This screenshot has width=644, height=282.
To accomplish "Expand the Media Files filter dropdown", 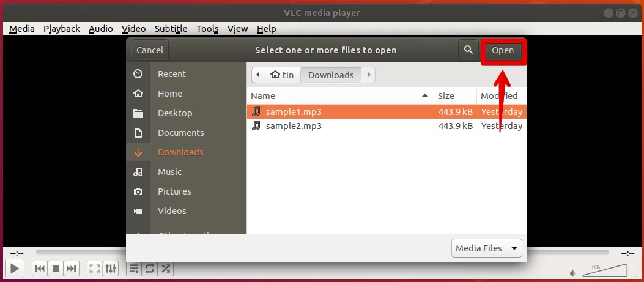I will click(x=487, y=248).
